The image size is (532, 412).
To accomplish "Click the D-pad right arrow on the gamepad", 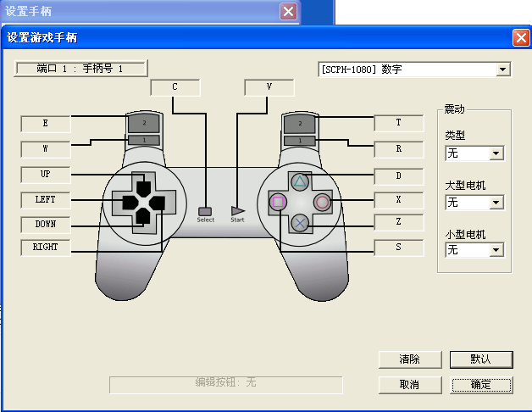I will (157, 203).
